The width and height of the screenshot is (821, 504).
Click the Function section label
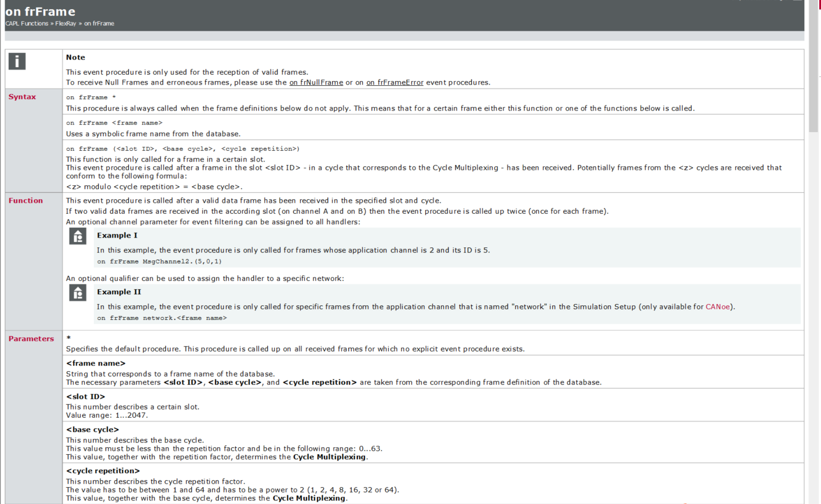[25, 200]
